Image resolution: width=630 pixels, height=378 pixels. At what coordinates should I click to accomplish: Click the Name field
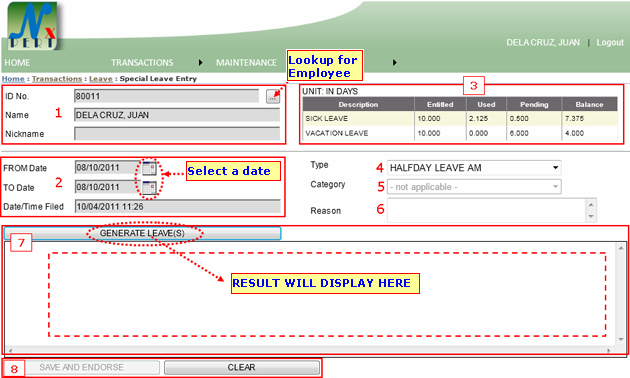(177, 115)
